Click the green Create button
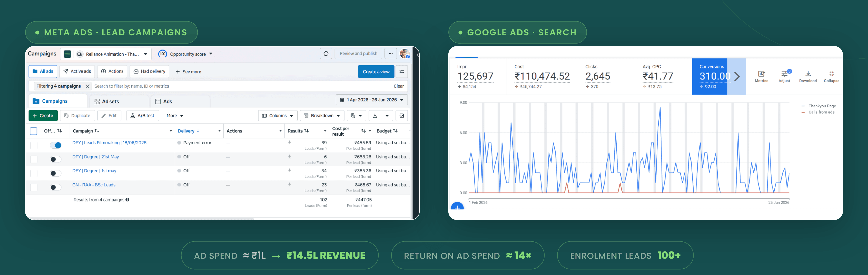Viewport: 868px width, 275px height. click(43, 115)
